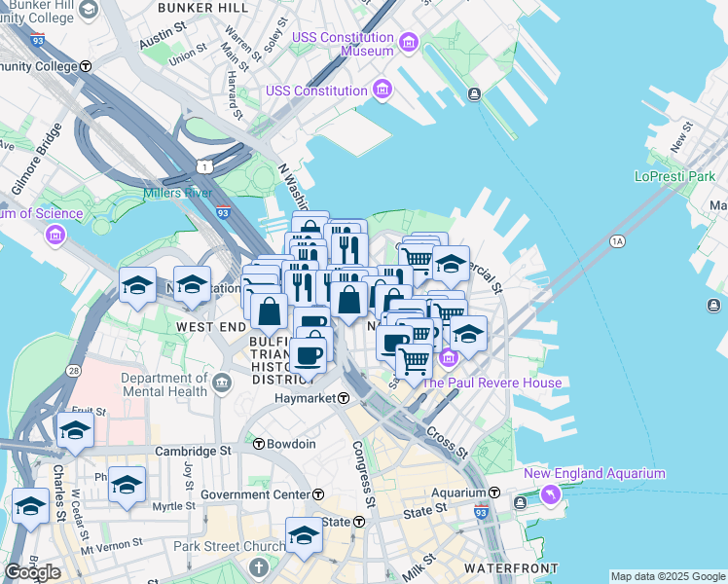Click the Park Street Church label
Viewport: 728px width, 584px height.
coord(230,546)
